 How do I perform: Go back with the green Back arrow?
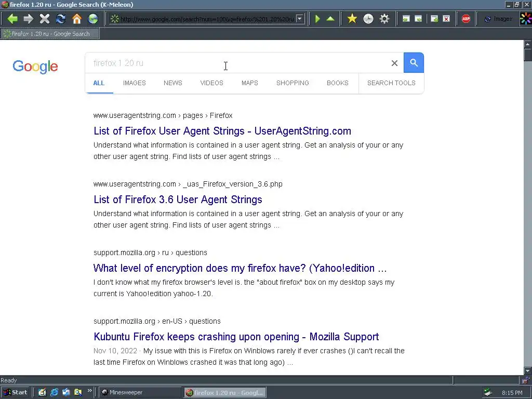(12, 19)
